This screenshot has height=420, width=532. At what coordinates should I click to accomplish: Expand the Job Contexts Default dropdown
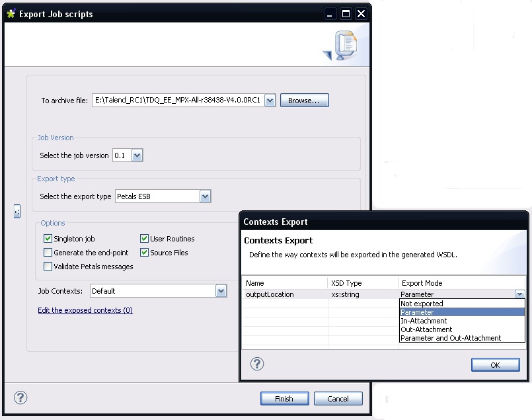(221, 291)
